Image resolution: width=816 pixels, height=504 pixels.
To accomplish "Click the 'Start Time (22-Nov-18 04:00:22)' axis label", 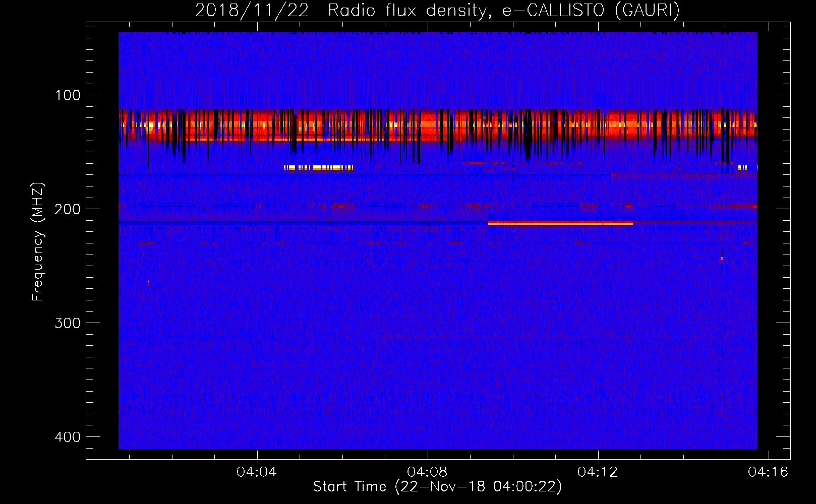I will 437,487.
